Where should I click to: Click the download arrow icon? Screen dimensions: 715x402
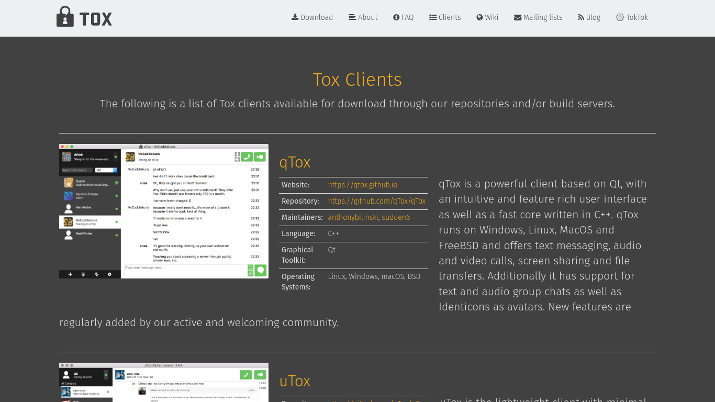coord(295,17)
